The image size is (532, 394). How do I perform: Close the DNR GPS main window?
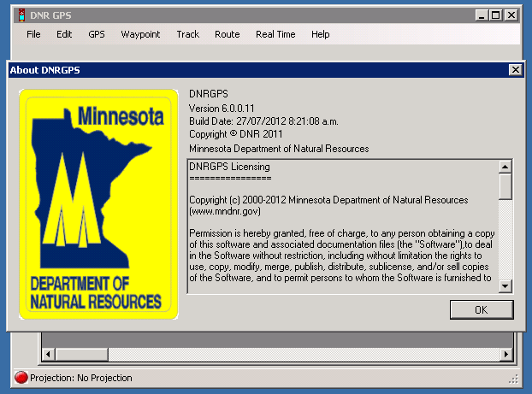pos(511,15)
